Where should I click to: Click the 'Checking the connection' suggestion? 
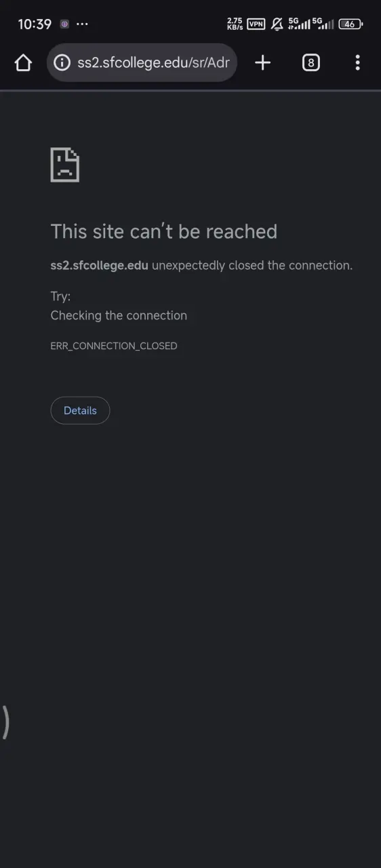tap(119, 315)
